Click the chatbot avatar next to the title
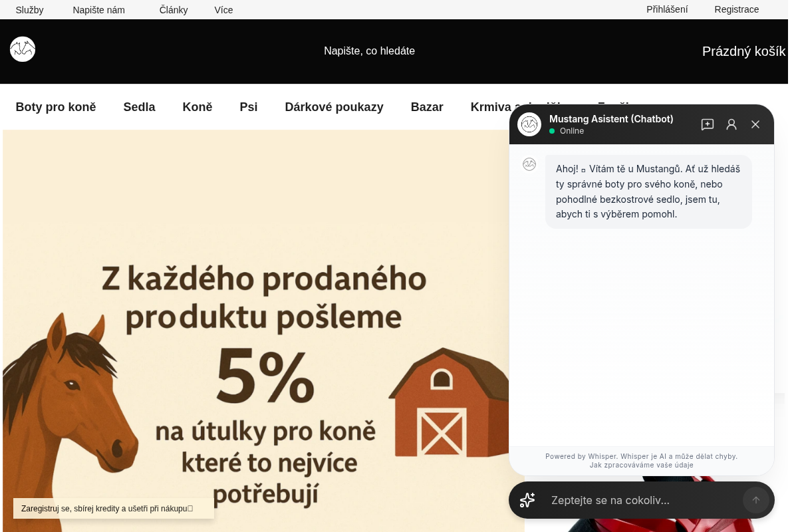 pos(529,124)
